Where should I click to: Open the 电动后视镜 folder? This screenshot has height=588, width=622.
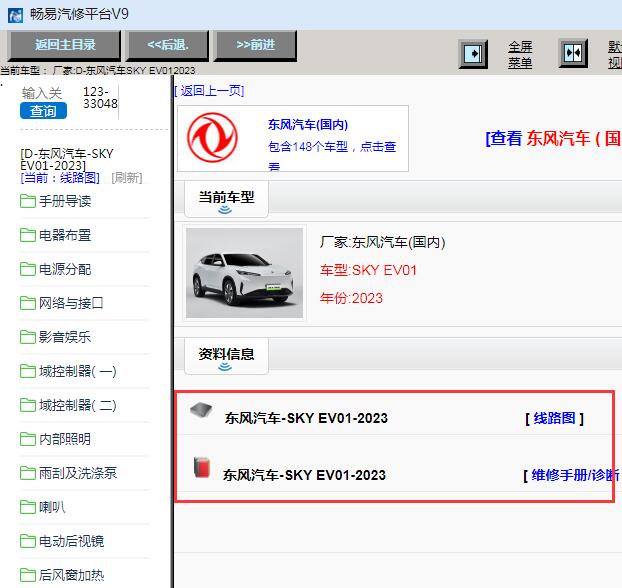[x=62, y=541]
